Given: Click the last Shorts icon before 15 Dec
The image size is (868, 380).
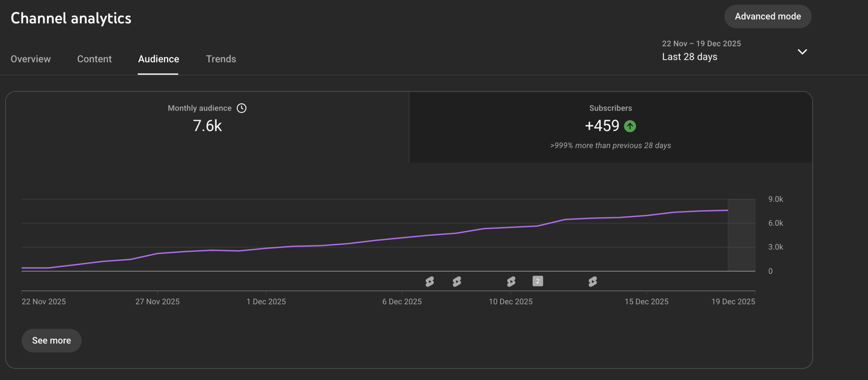Looking at the screenshot, I should [592, 281].
